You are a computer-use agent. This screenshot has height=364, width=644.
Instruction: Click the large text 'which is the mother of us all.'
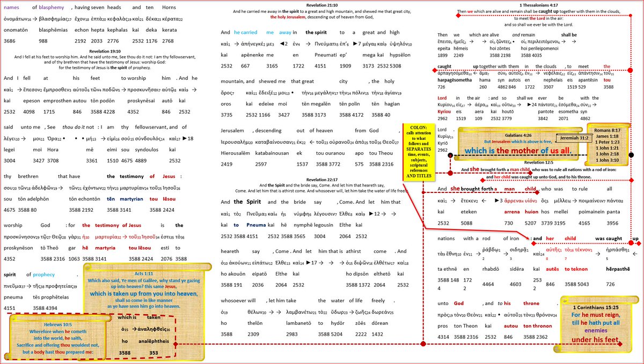(x=518, y=151)
